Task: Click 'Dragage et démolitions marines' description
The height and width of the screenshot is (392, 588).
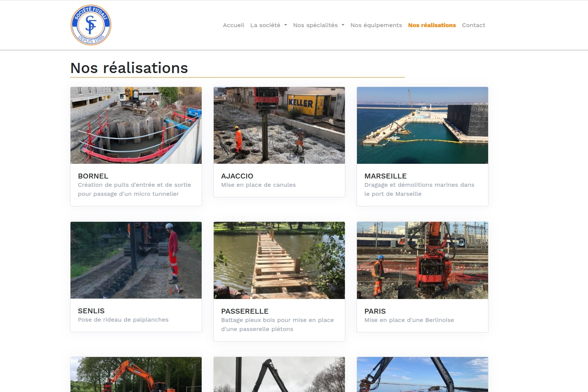Action: pos(419,189)
